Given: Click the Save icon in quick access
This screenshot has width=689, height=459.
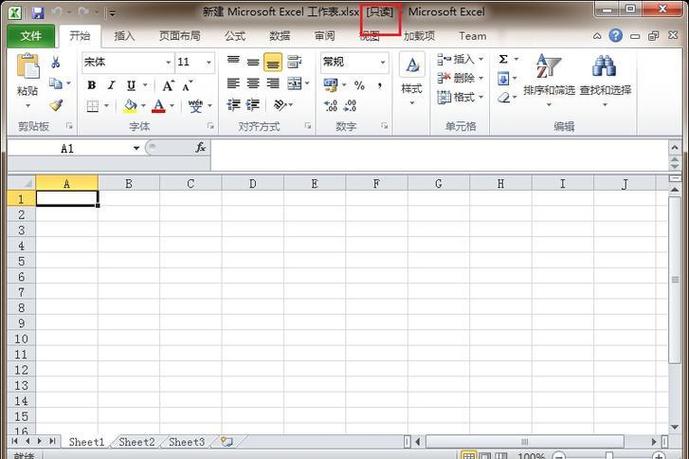Looking at the screenshot, I should click(38, 12).
